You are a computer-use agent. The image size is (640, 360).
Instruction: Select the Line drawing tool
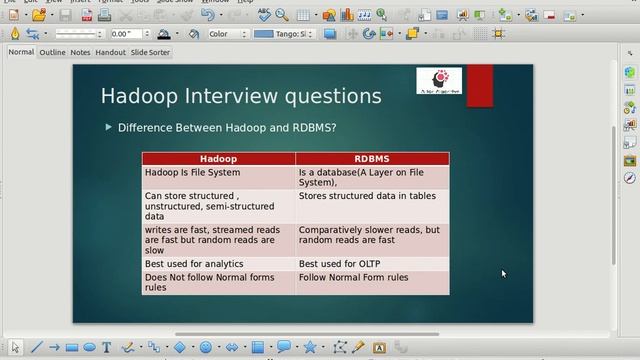pos(37,347)
